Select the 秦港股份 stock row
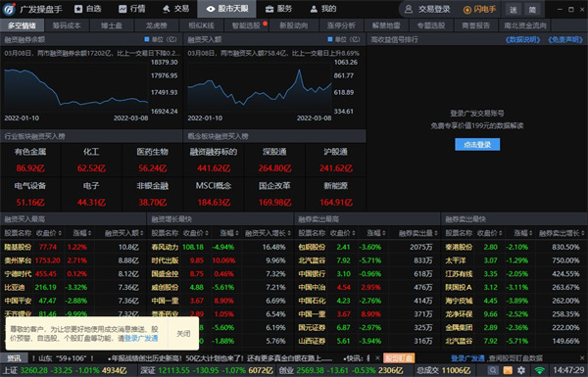588x377 pixels. pos(514,247)
